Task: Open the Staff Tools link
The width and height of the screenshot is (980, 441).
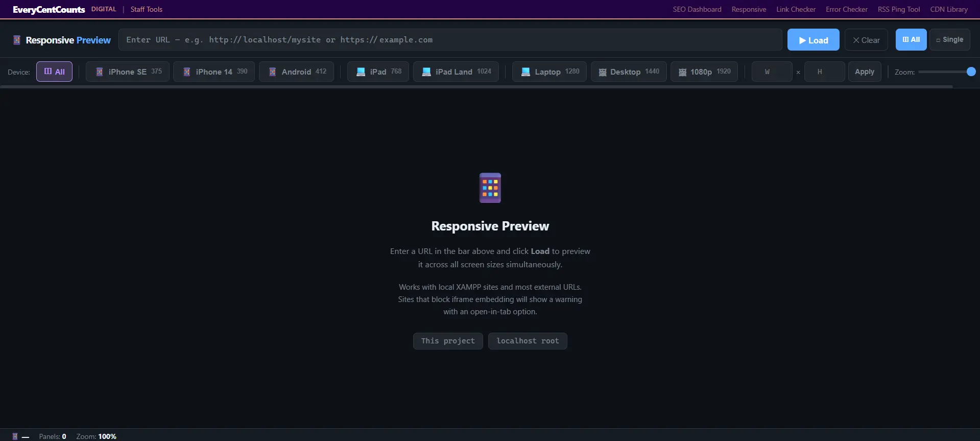Action: tap(146, 9)
